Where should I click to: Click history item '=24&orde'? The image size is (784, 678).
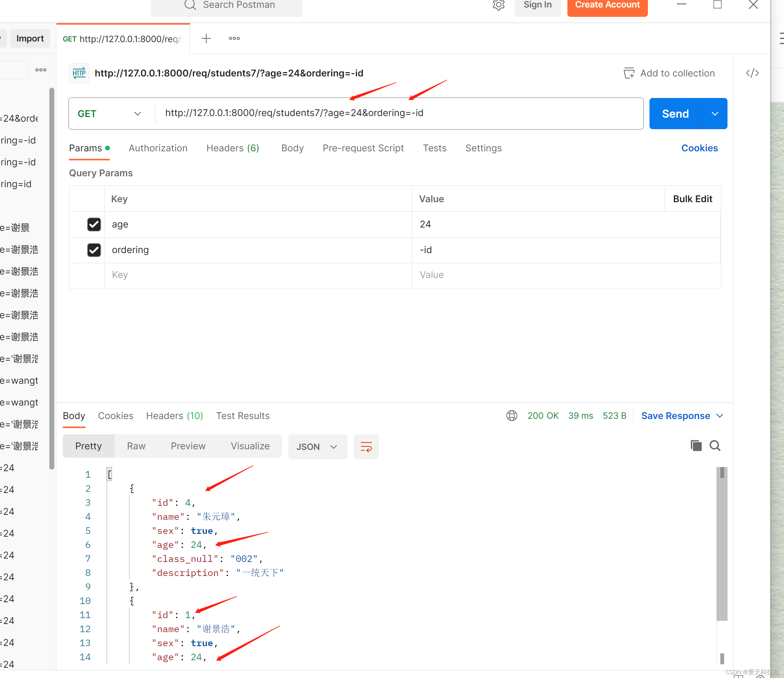coord(19,119)
